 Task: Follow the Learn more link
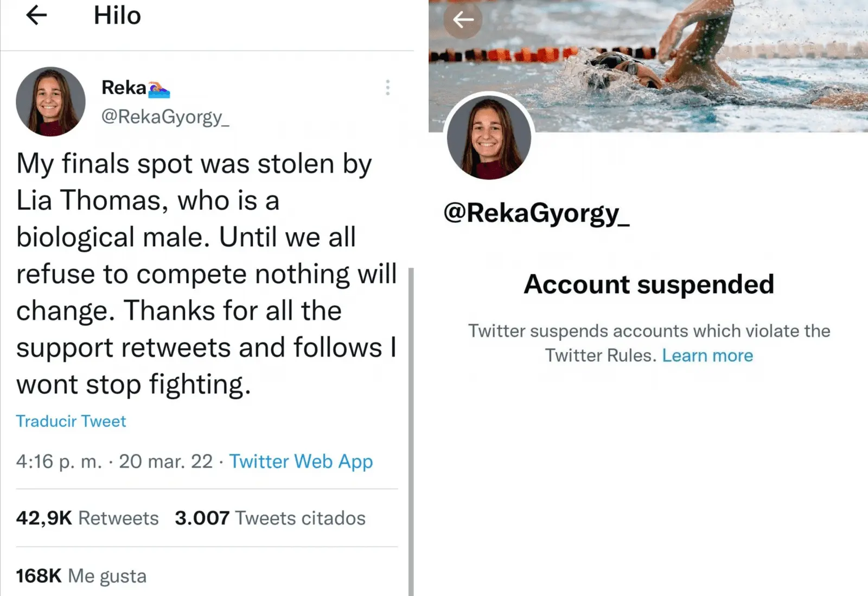[x=707, y=356]
